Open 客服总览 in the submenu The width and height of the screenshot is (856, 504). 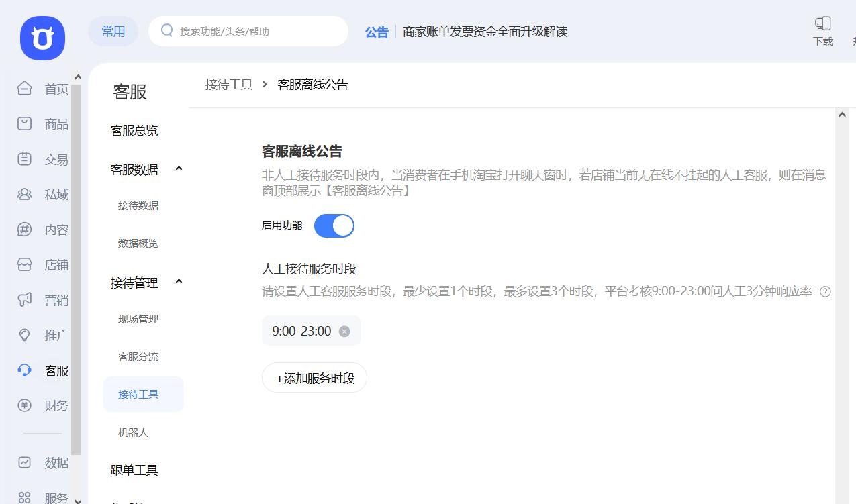tap(134, 131)
